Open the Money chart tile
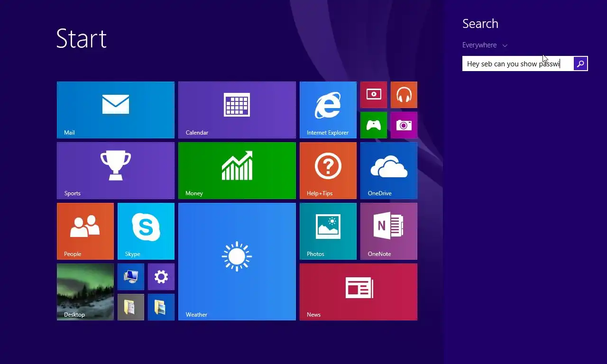 [237, 171]
